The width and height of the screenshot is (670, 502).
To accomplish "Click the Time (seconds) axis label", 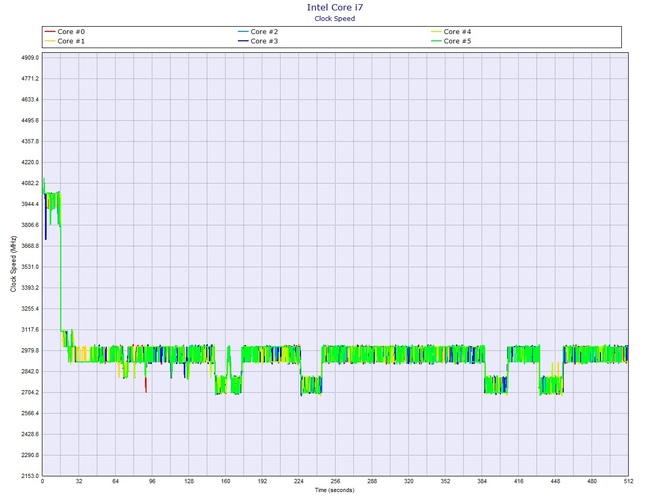I will pyautogui.click(x=335, y=490).
